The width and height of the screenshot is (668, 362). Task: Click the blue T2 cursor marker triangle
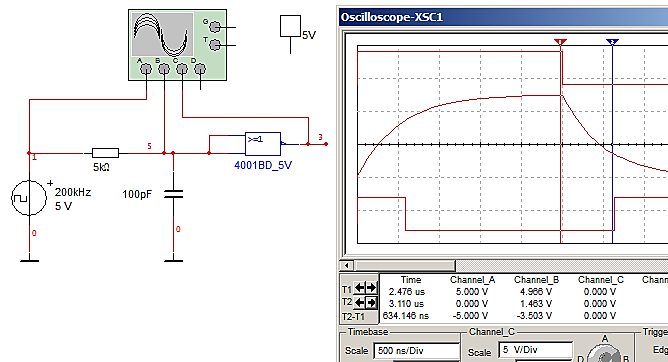pos(612,42)
